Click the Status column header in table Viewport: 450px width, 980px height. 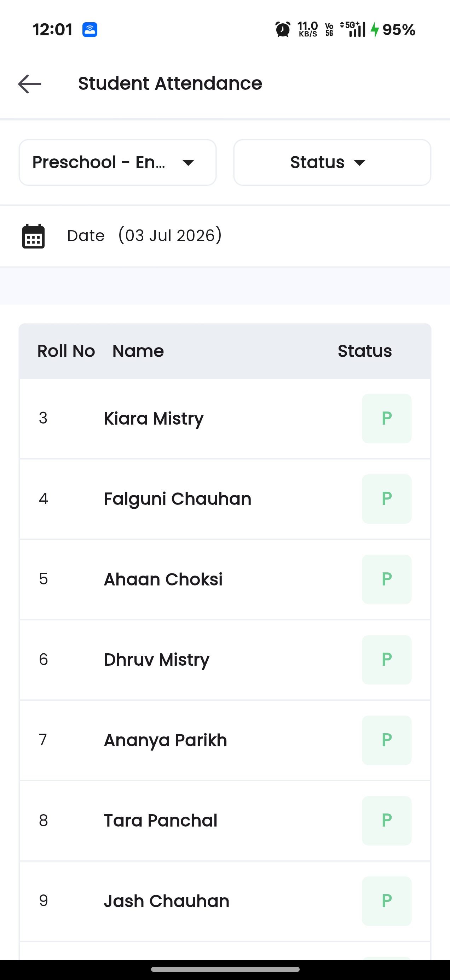pos(365,351)
